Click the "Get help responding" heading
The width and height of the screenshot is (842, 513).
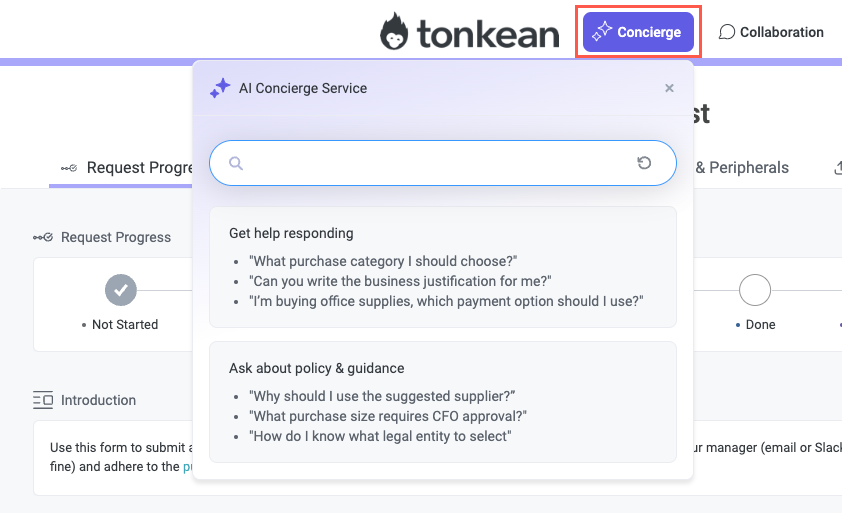tap(291, 233)
